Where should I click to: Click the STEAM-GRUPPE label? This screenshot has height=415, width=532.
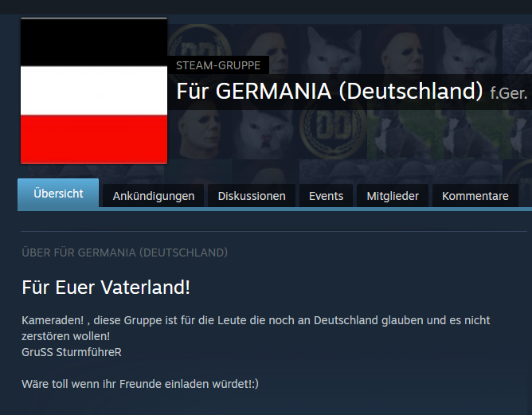coord(218,65)
